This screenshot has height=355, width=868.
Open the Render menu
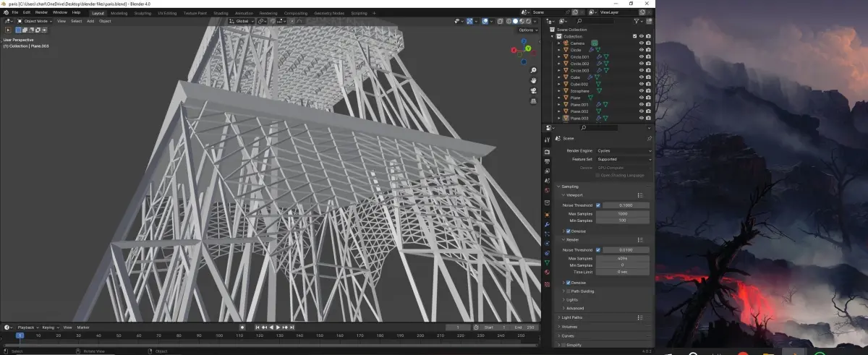point(42,12)
